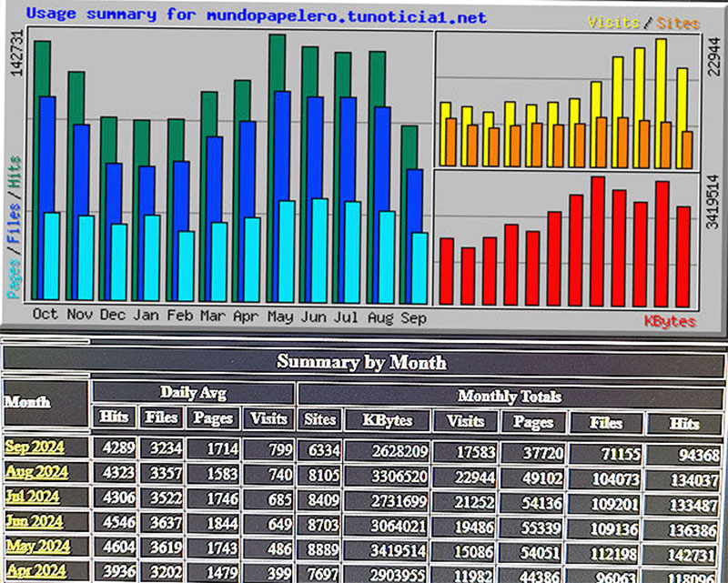Click the Month column header cell
The image size is (728, 583).
[x=27, y=401]
